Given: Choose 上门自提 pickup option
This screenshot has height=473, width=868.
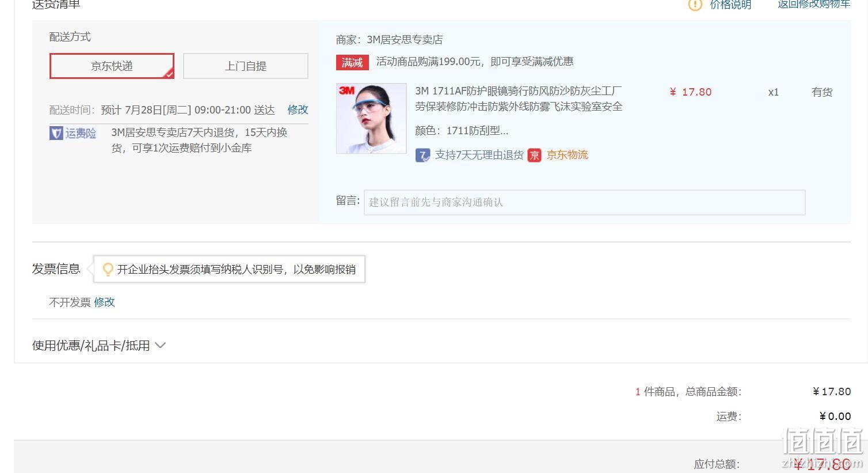Looking at the screenshot, I should click(246, 66).
